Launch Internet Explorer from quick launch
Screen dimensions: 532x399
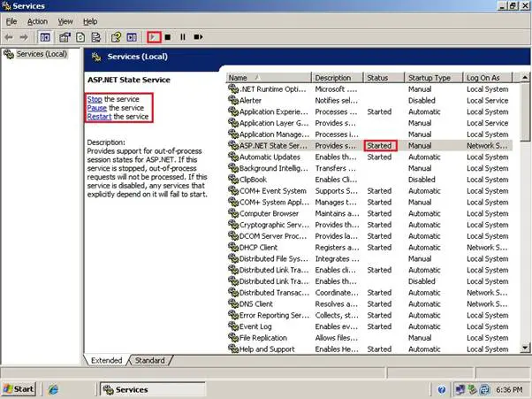pyautogui.click(x=53, y=389)
